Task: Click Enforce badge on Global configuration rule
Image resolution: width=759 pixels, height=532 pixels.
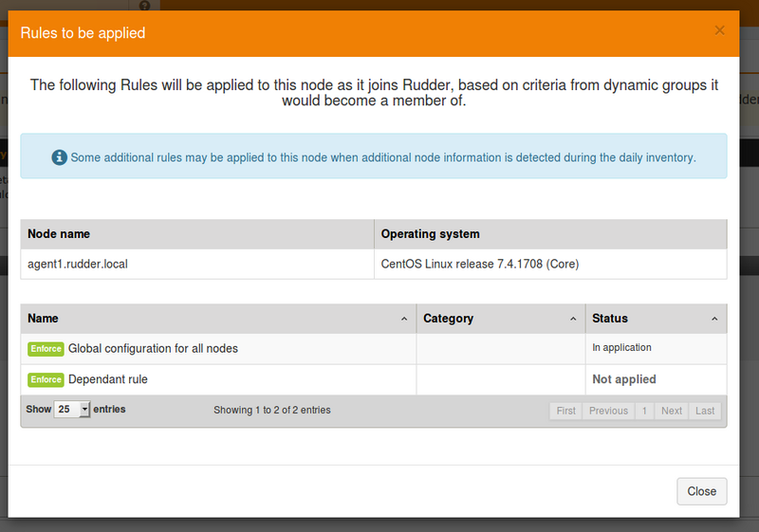Action: (x=46, y=349)
